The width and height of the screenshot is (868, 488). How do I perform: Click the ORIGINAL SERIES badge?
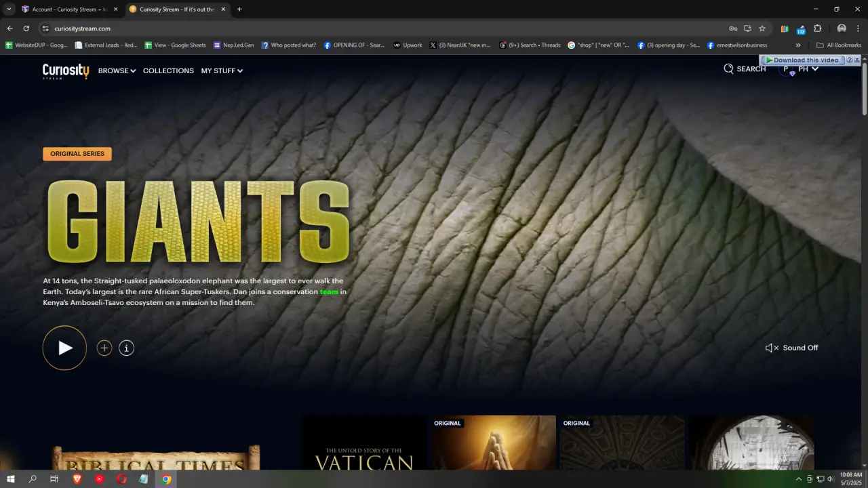tap(77, 154)
